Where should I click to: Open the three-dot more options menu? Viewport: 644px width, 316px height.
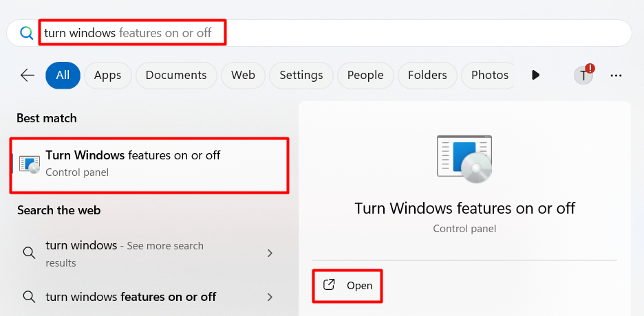point(616,76)
